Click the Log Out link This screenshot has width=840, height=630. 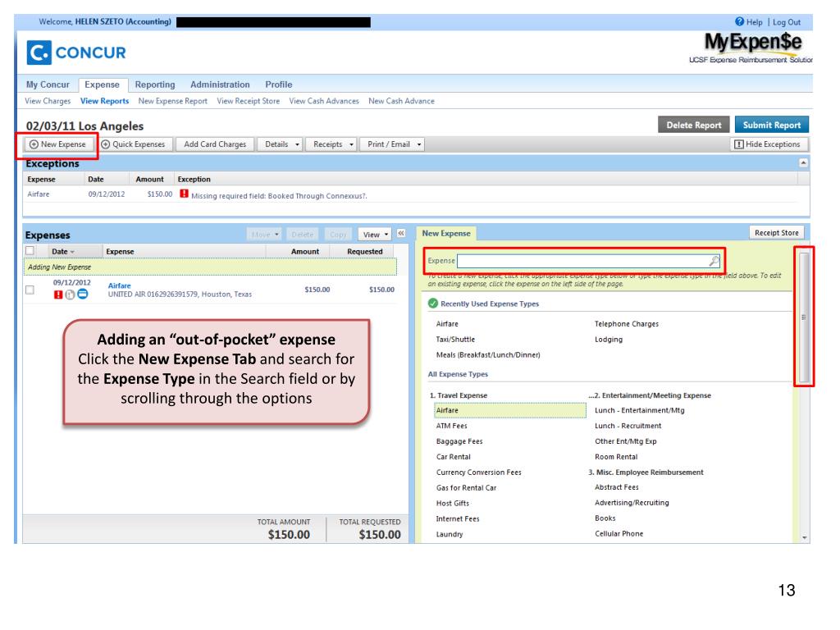pos(787,22)
